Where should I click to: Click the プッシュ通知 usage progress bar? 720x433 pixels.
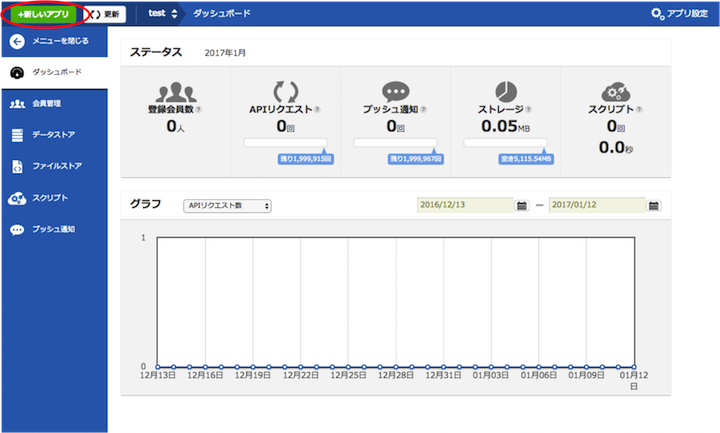point(395,143)
